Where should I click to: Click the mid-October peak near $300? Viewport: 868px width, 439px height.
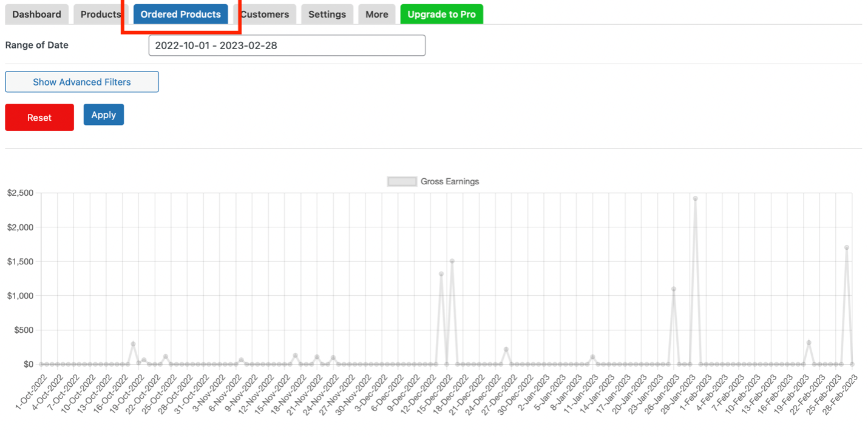pos(133,344)
